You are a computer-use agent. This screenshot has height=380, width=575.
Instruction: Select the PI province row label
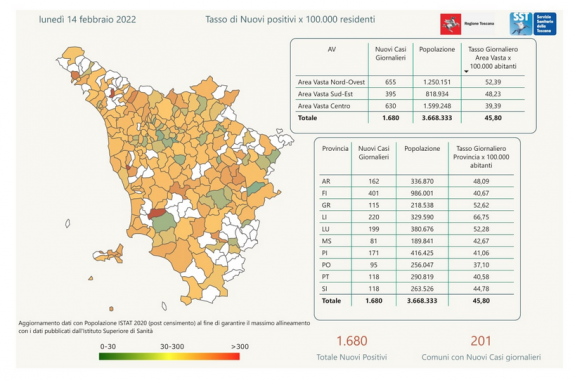pos(324,253)
